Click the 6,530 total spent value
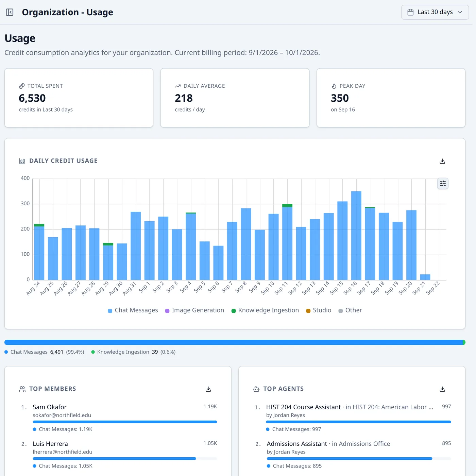Image resolution: width=476 pixels, height=476 pixels. click(x=32, y=98)
